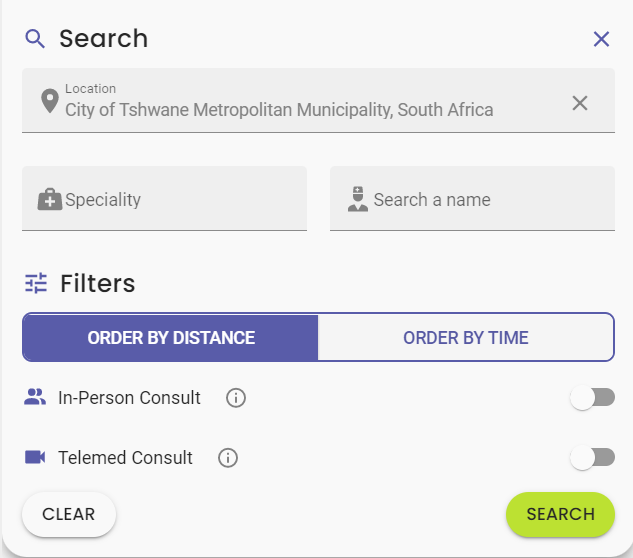Clear the location field text
Screen dimensions: 633x558
[x=580, y=102]
